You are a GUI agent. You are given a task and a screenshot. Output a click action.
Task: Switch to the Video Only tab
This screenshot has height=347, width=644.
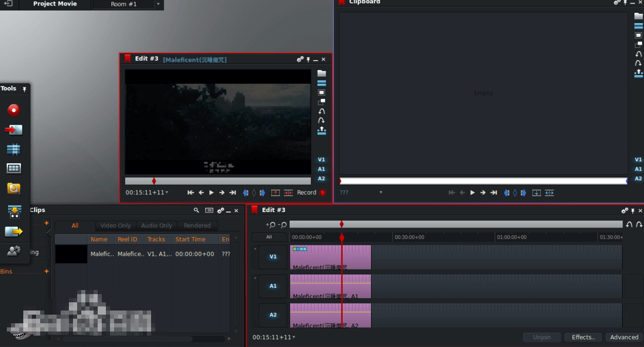pos(115,226)
